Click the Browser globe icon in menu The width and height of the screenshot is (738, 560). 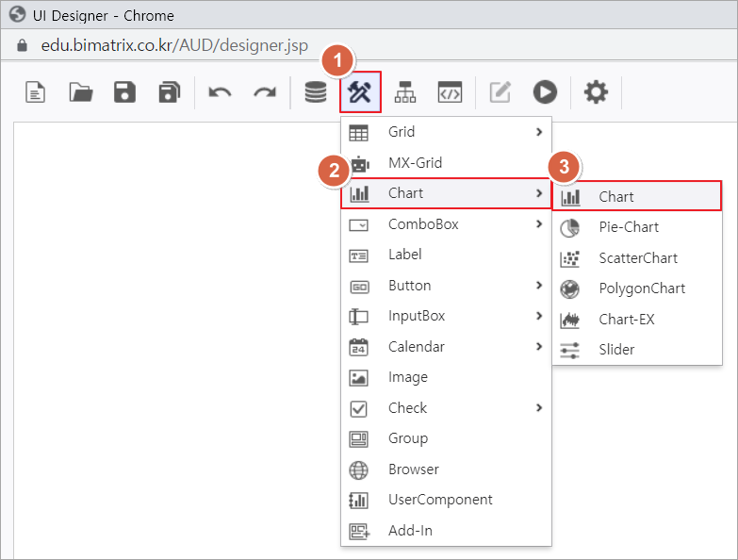(x=359, y=470)
